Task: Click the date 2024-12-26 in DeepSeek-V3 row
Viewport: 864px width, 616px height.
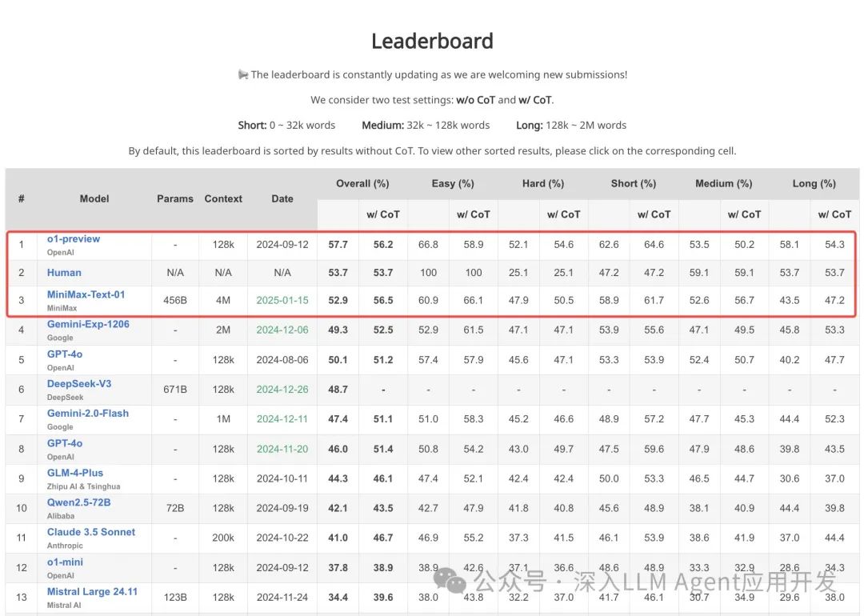Action: [282, 390]
